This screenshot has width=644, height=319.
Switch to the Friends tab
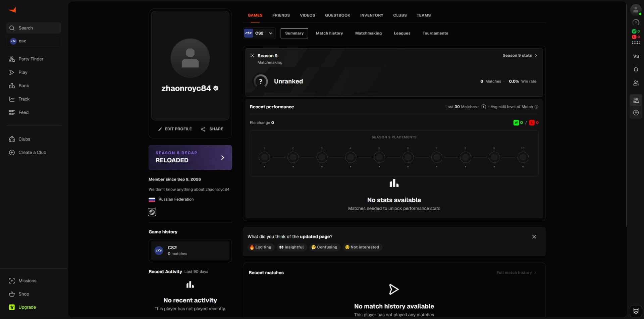pyautogui.click(x=281, y=15)
